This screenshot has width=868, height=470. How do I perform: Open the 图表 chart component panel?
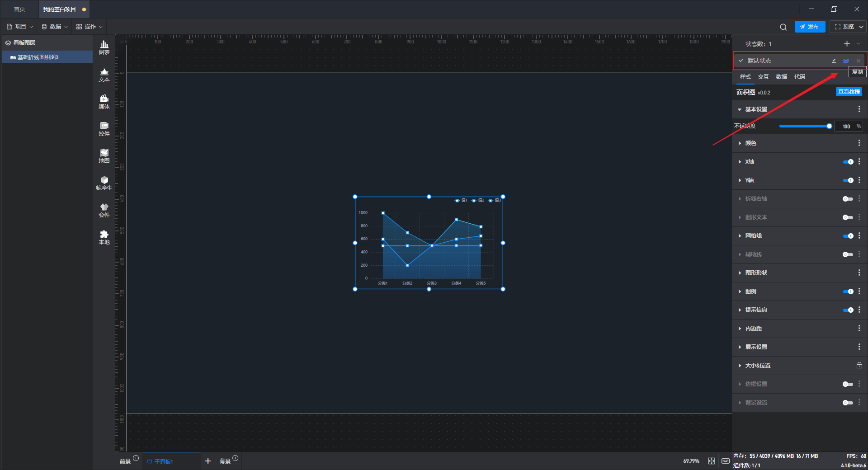click(104, 47)
